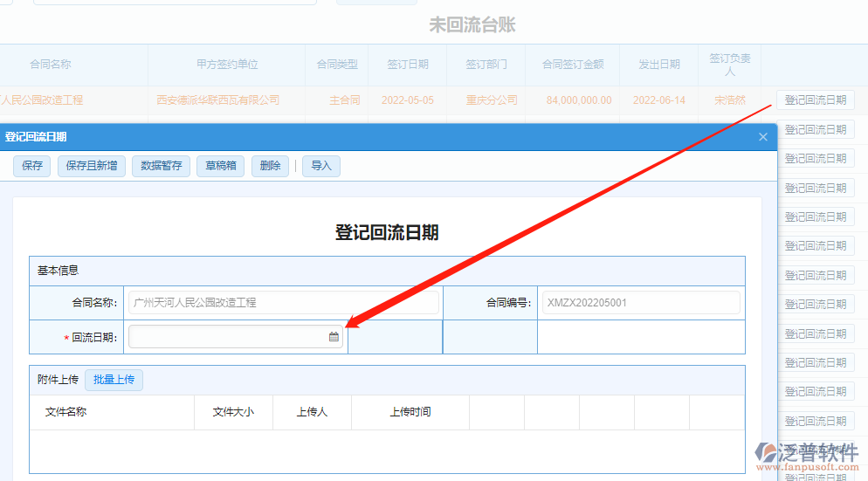The height and width of the screenshot is (481, 868).
Task: Click the 签订日期 column header
Action: tap(408, 65)
